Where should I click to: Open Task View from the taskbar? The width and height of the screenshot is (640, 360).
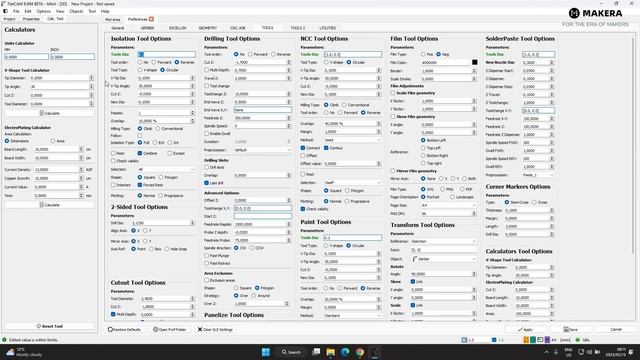point(316,352)
